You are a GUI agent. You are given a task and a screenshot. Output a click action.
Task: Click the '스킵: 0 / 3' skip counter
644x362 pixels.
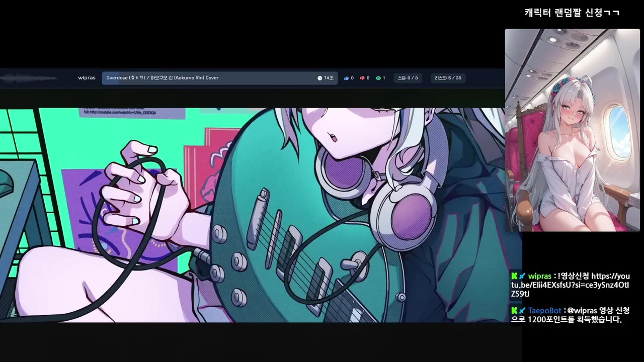coord(408,78)
